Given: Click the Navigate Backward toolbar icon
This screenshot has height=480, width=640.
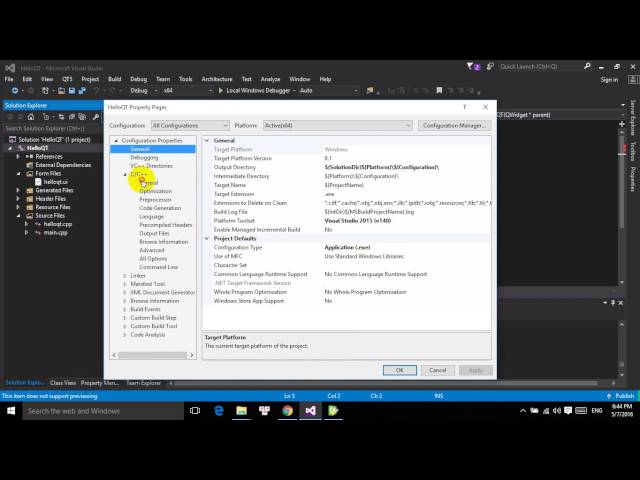Looking at the screenshot, I should coord(15,91).
